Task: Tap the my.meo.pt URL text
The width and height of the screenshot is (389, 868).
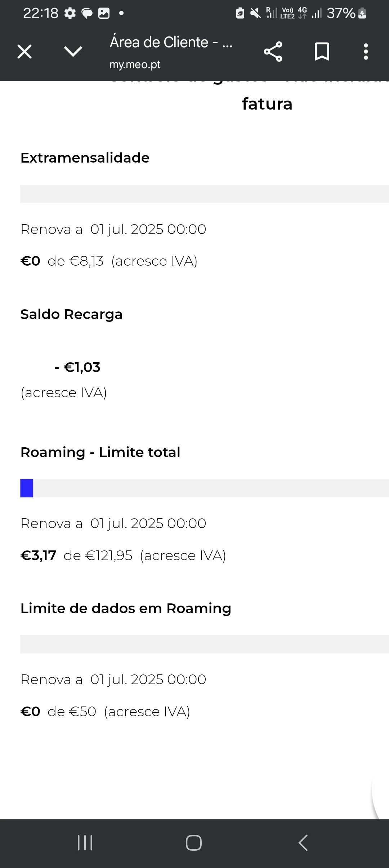Action: pos(135,65)
